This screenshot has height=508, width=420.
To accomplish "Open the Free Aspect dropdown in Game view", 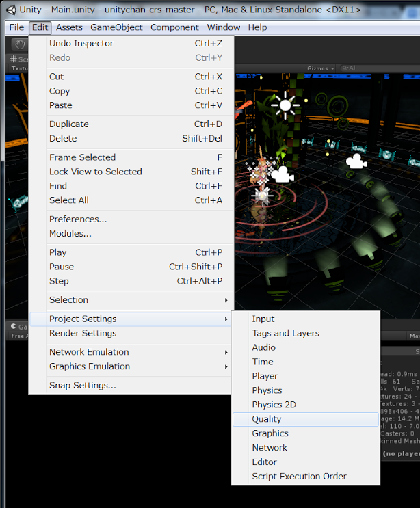I will (18, 336).
